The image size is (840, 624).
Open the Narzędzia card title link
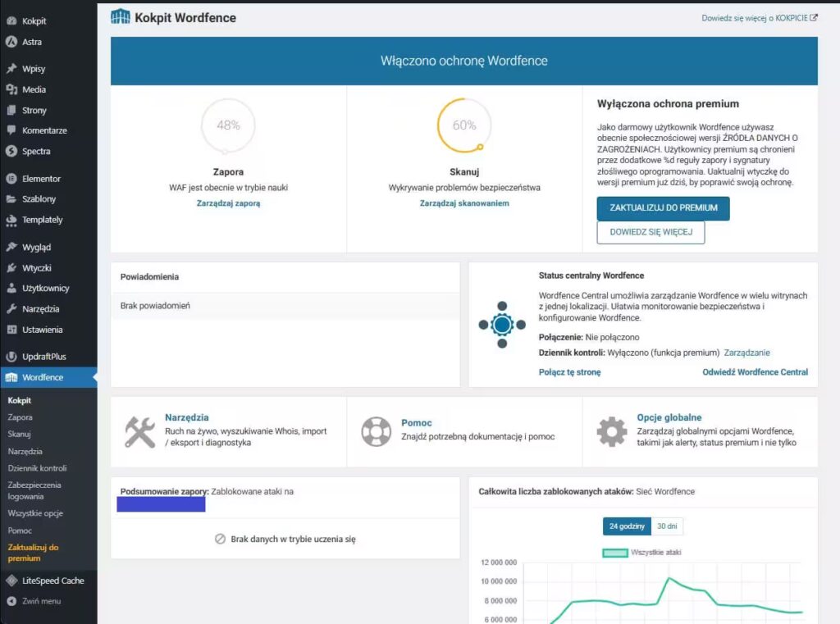187,417
